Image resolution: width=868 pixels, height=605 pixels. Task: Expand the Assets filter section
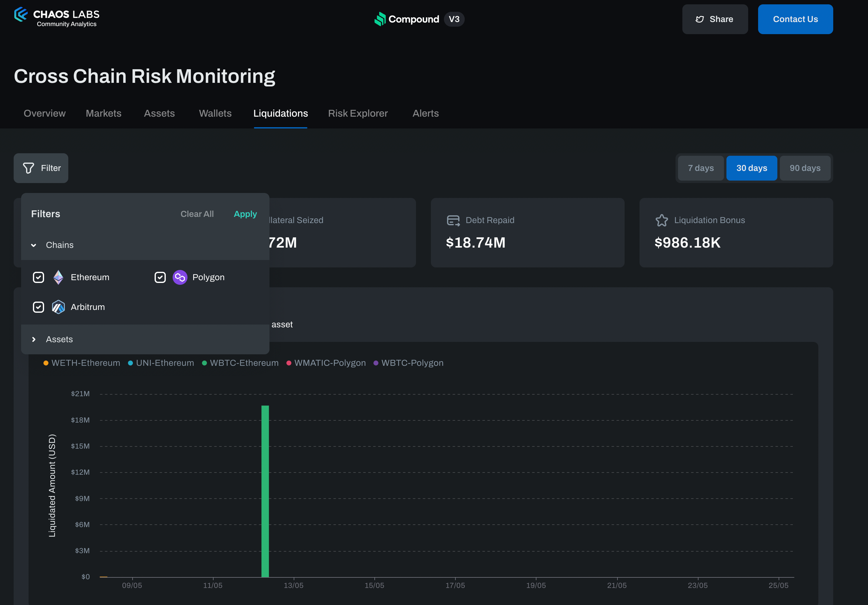tap(34, 339)
